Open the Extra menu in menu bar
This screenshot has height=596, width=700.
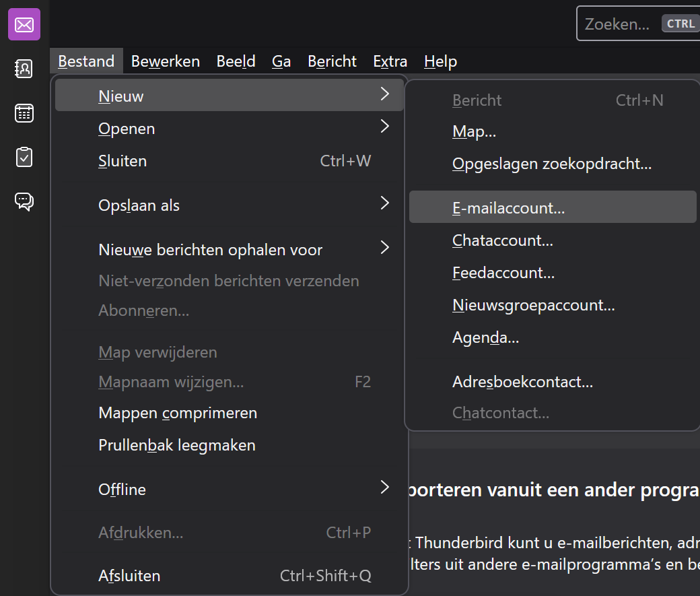(x=390, y=61)
